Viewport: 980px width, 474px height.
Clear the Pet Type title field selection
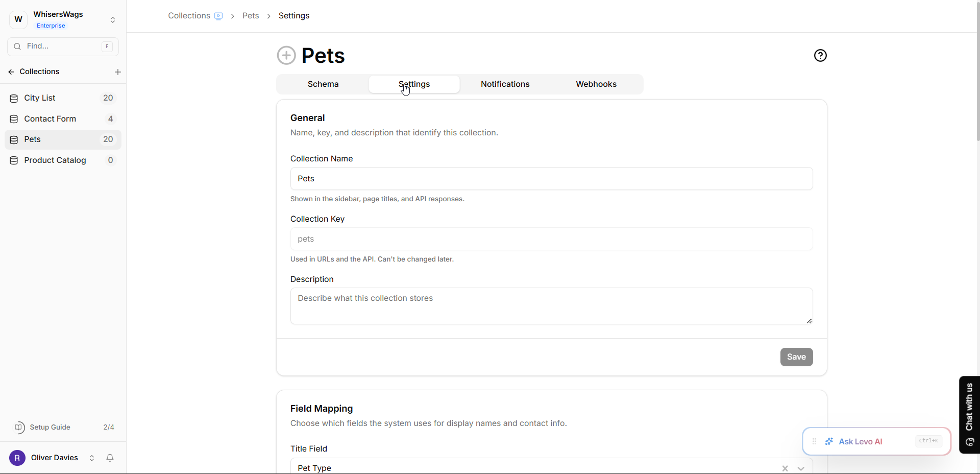pos(785,468)
